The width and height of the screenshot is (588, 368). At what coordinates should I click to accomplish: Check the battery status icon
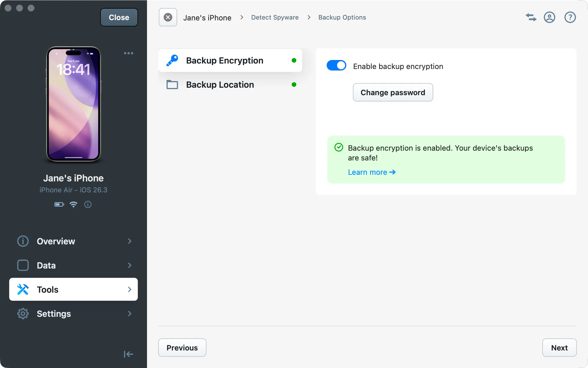[x=59, y=204]
